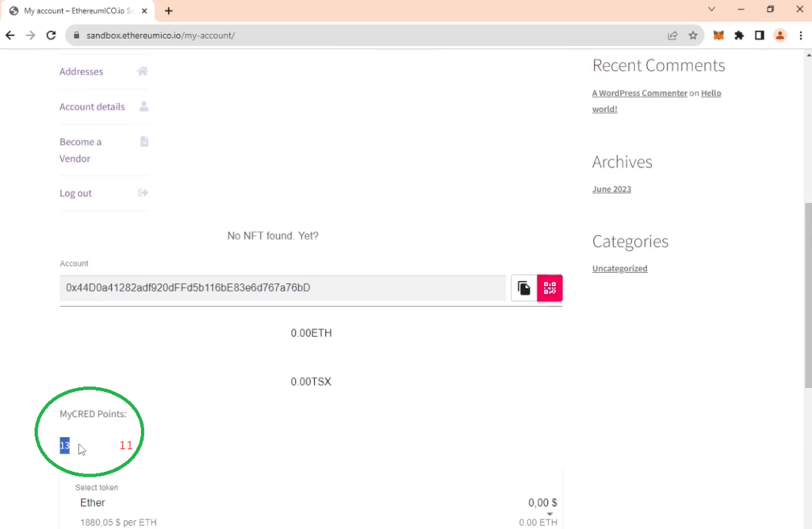Click the Uncategorized category link

pos(619,269)
